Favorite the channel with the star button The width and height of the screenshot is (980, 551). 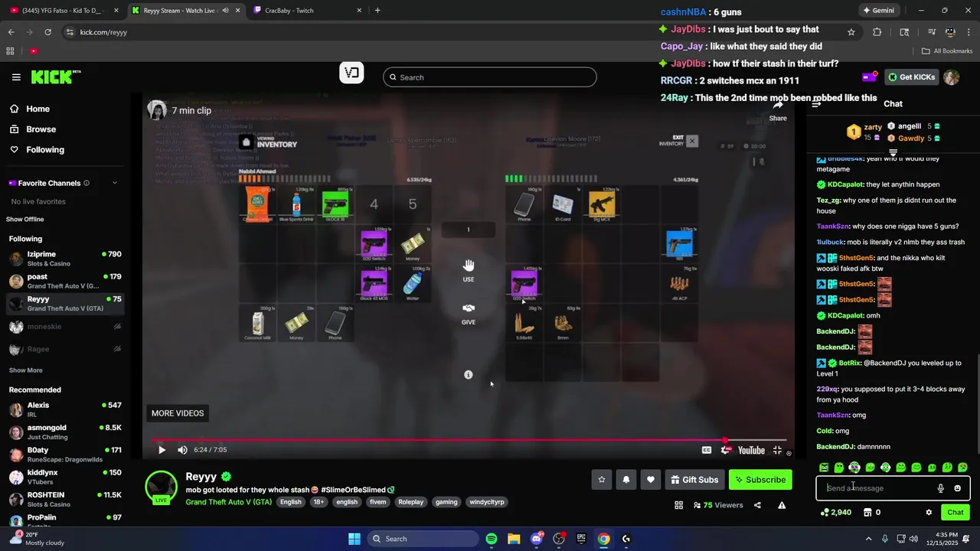[602, 480]
